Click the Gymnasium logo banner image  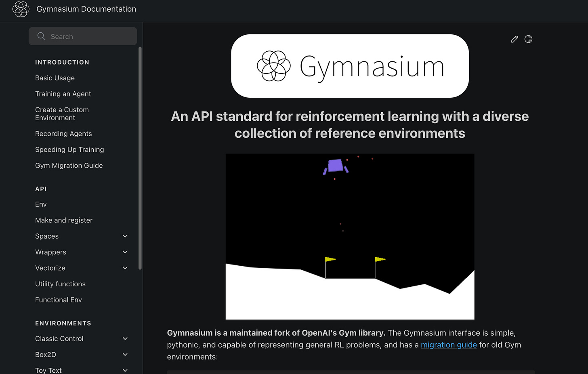coord(350,66)
